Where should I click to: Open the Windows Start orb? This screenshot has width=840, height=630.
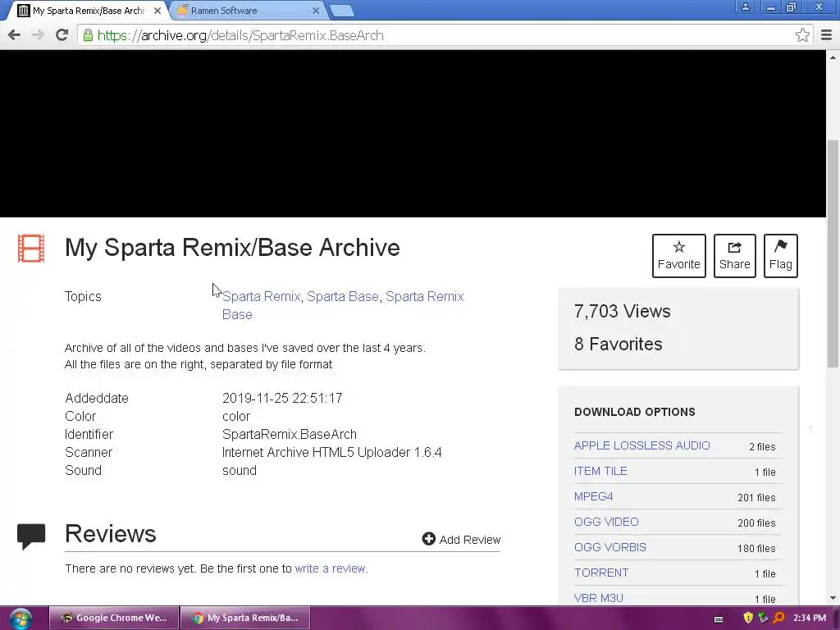(21, 619)
